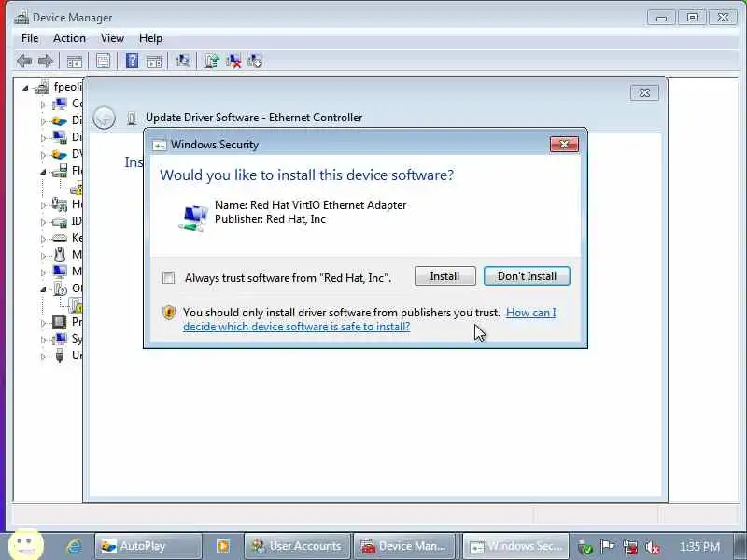Select the mouse category icon in device tree
747x560 pixels.
tap(60, 255)
